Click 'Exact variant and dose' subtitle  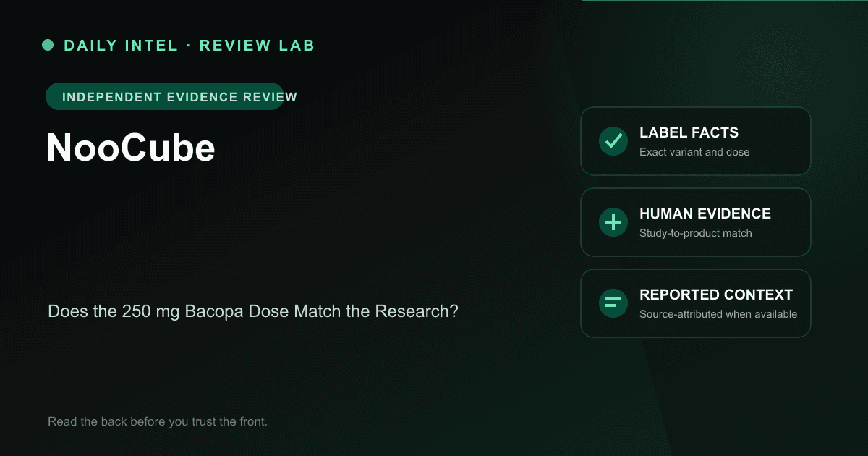(694, 153)
